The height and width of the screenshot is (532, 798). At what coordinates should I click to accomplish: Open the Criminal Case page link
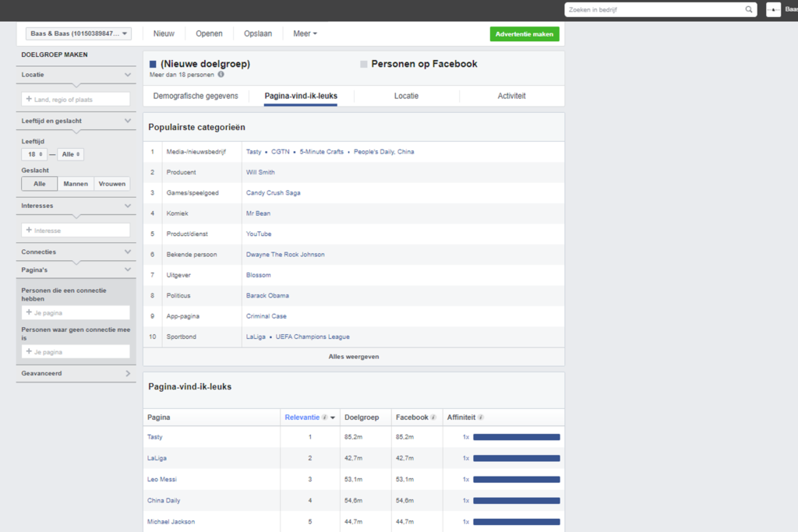point(267,316)
